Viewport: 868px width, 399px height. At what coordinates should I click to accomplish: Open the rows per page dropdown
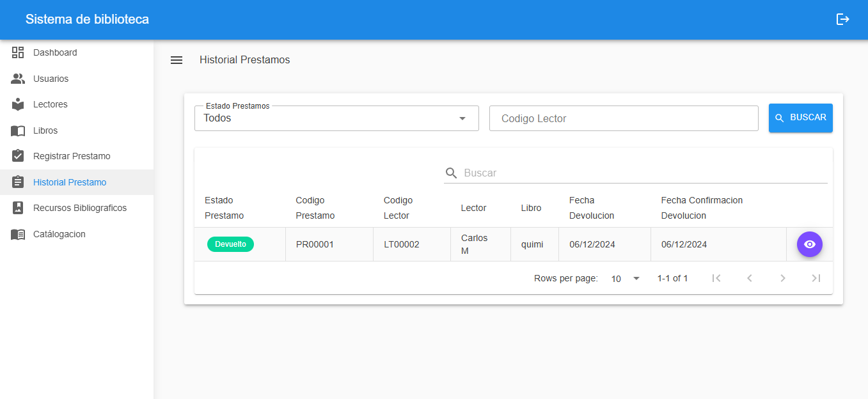click(x=625, y=279)
